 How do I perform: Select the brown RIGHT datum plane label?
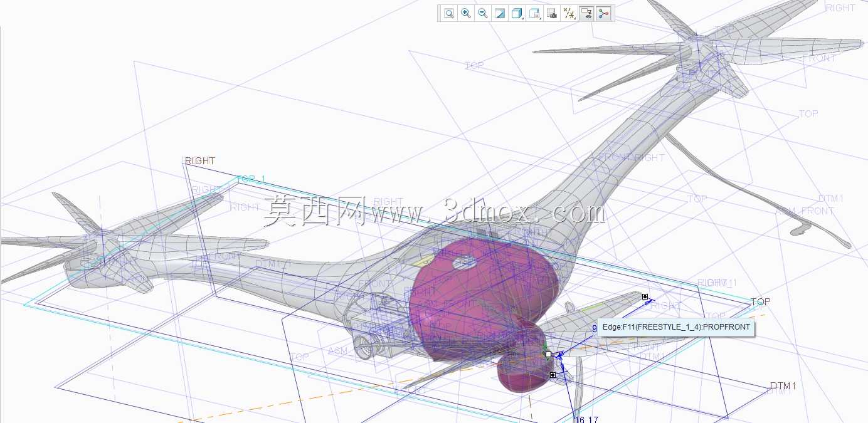(200, 161)
